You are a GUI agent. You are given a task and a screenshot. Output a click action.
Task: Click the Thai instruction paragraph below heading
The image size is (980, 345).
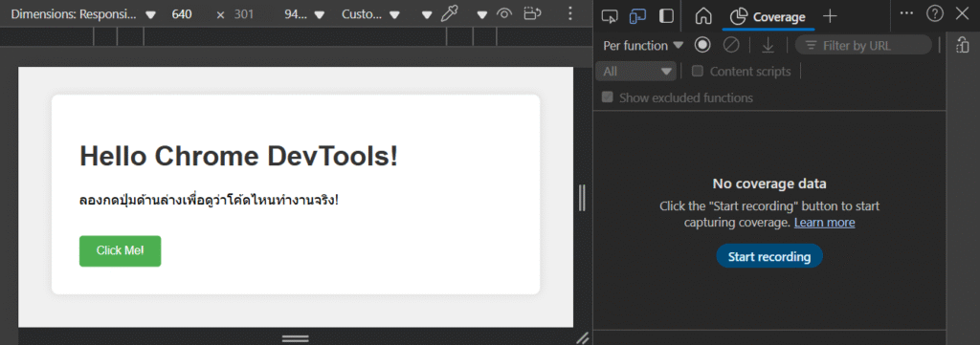click(209, 201)
